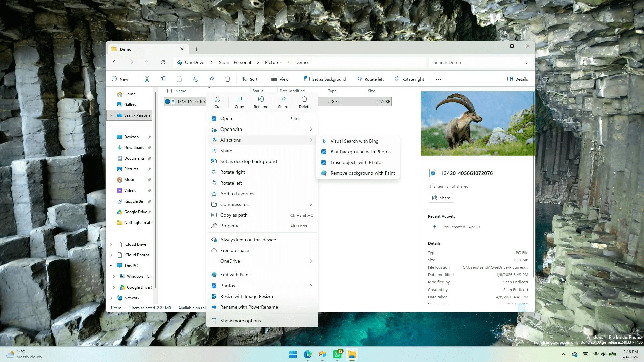Toggle the select all checkbox in Name header

tap(169, 91)
